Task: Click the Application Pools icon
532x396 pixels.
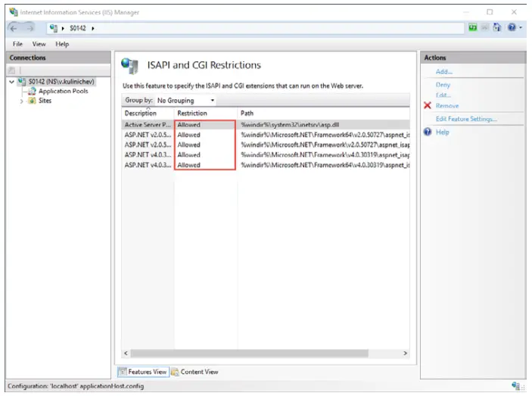Action: point(33,91)
